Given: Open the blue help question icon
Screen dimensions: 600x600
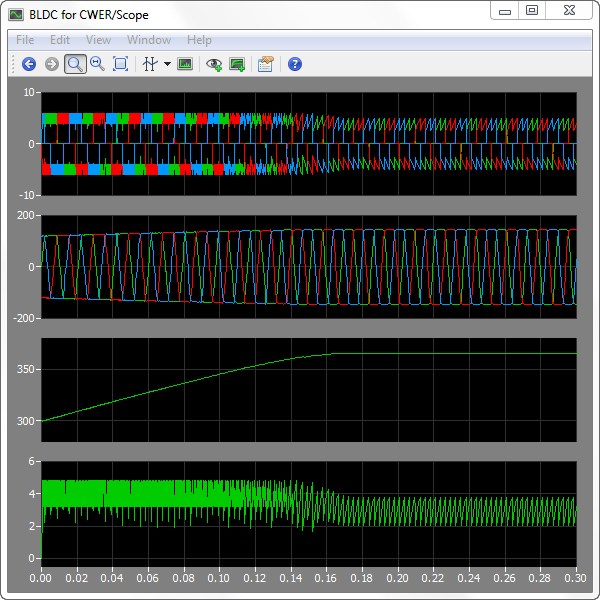Looking at the screenshot, I should 294,64.
